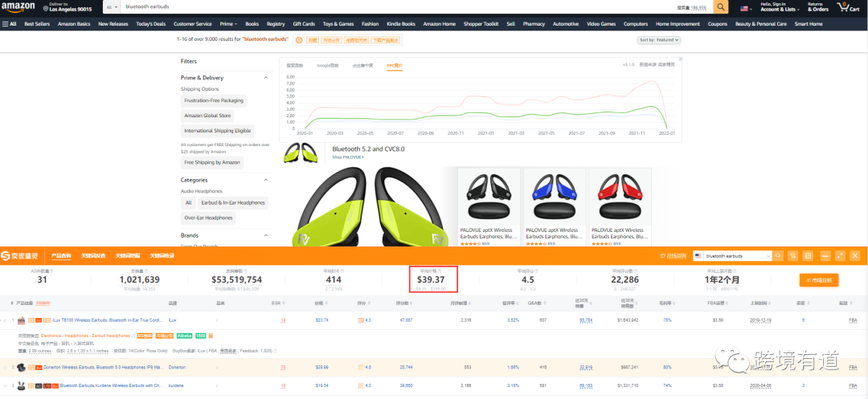Viewport: 868px width, 399px height.
Task: Click the green Alibaba tag in iLuv row
Action: (184, 336)
